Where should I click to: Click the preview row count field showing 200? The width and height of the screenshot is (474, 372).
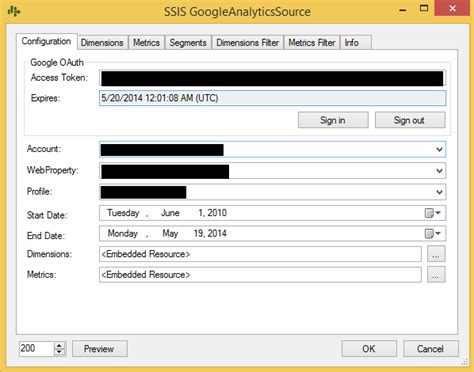[x=36, y=349]
